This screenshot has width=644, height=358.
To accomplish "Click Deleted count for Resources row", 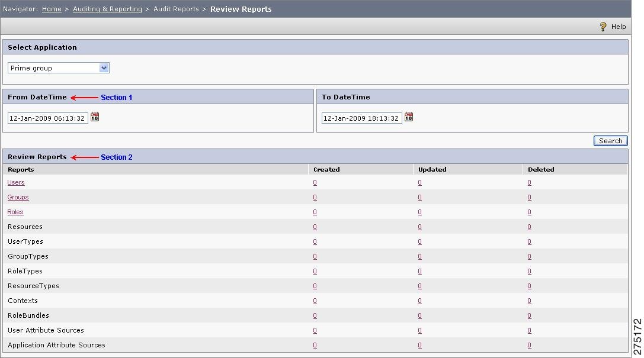I will pos(530,227).
